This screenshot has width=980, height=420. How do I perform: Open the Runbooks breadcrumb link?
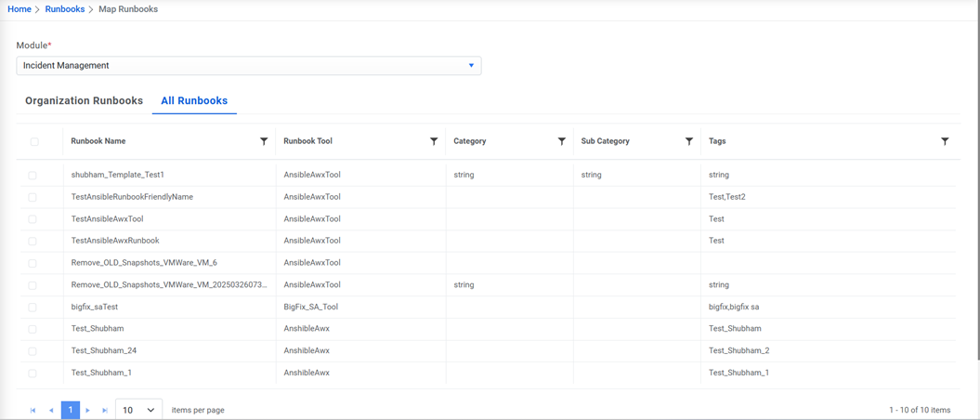click(x=65, y=9)
